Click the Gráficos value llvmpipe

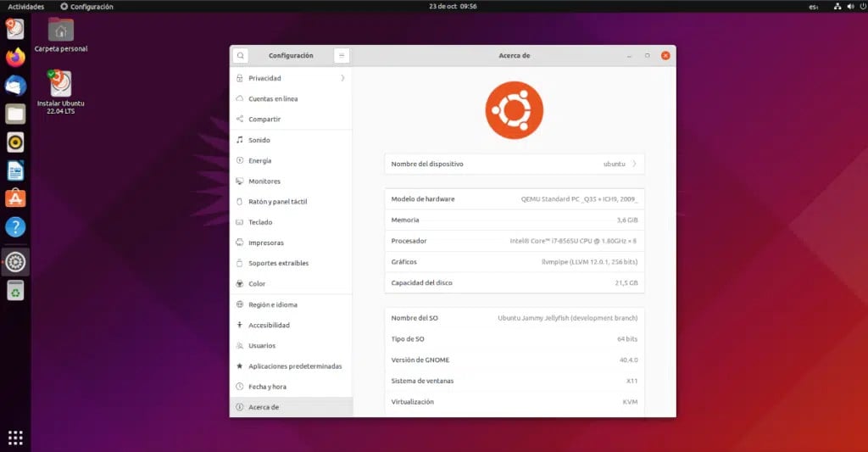(x=590, y=262)
